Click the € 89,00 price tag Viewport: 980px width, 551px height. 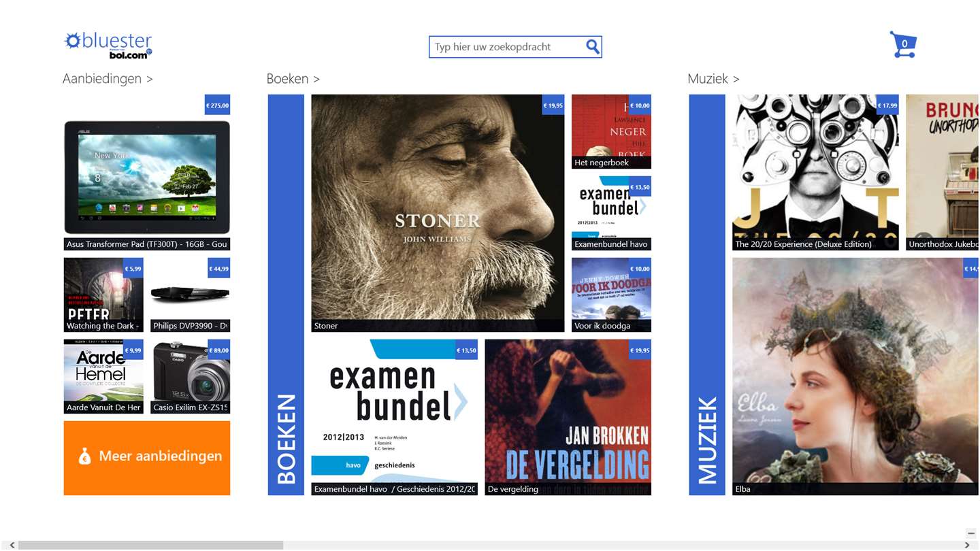coord(218,350)
